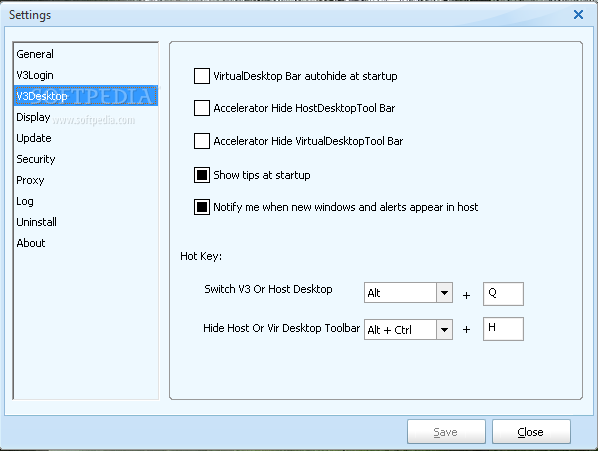Screen dimensions: 598x451
Task: Open the Alt + Ctrl modifier dropdown
Action: pyautogui.click(x=444, y=329)
